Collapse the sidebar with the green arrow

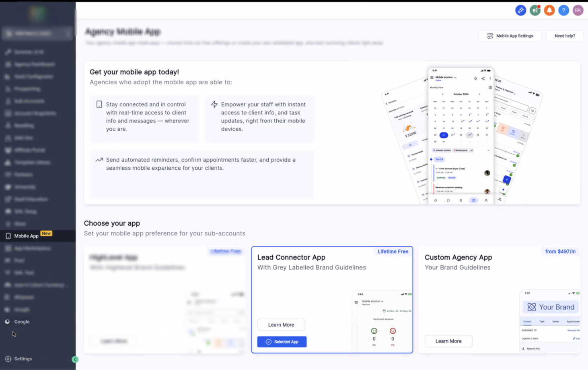coord(75,360)
